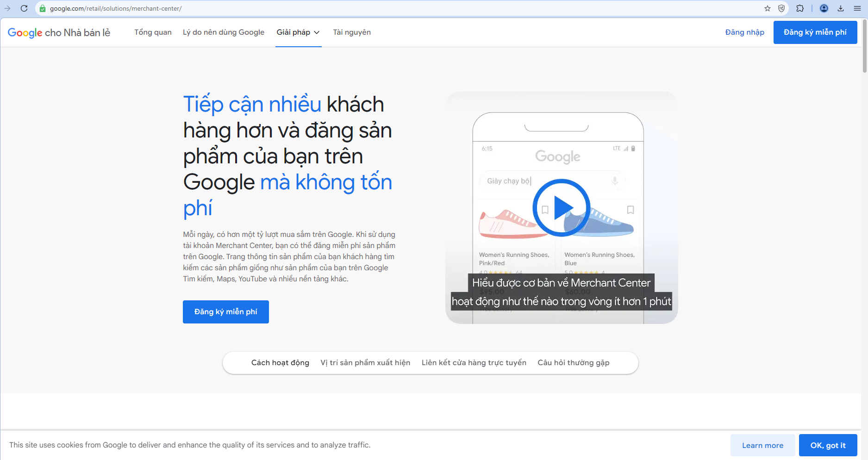Click Women's Running Shoes, Pink/Red text
This screenshot has width=868, height=460.
point(514,259)
